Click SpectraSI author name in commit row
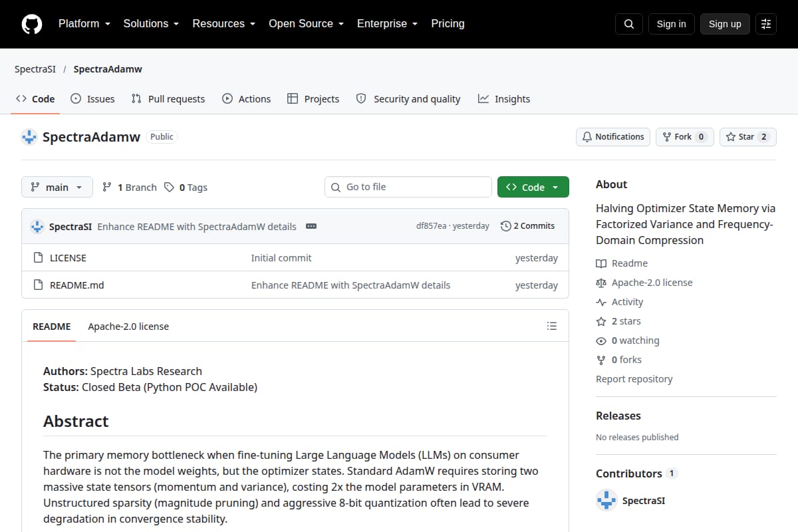Image resolution: width=798 pixels, height=532 pixels. [70, 226]
